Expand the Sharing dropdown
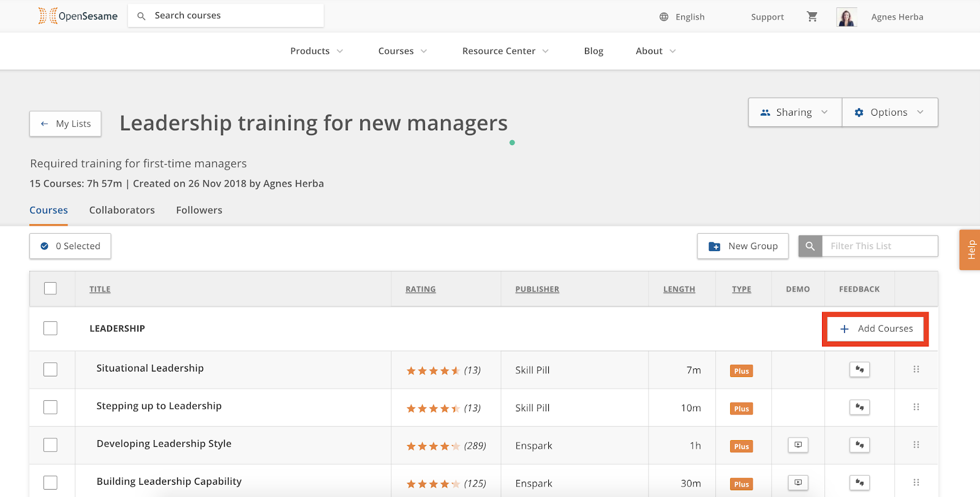This screenshot has height=497, width=980. (x=794, y=113)
